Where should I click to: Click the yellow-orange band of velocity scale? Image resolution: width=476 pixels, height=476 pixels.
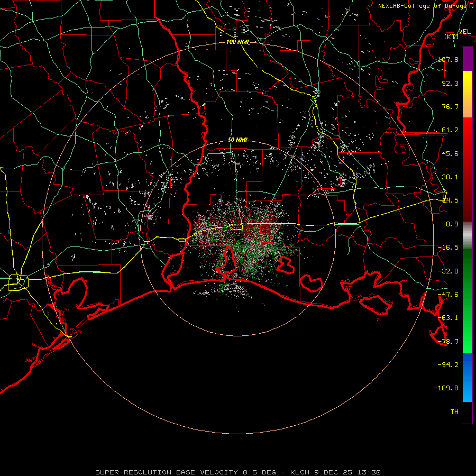(x=467, y=94)
